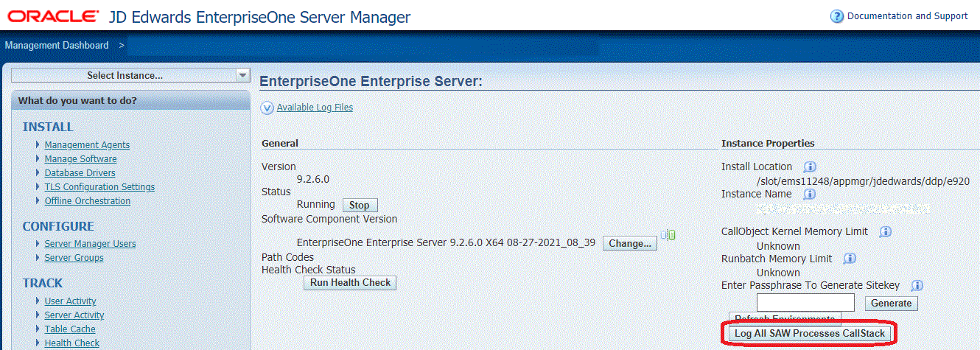Click the arrow bullet beside Server Activity

point(38,315)
